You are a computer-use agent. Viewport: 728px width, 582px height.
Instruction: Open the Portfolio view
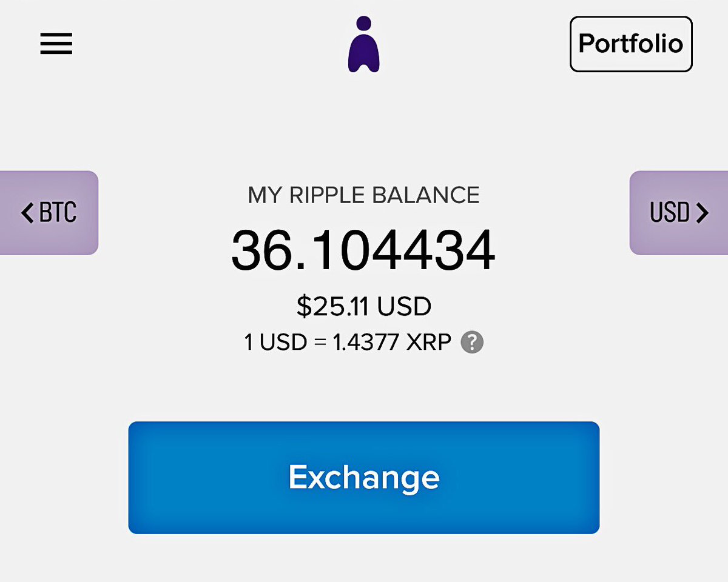631,44
